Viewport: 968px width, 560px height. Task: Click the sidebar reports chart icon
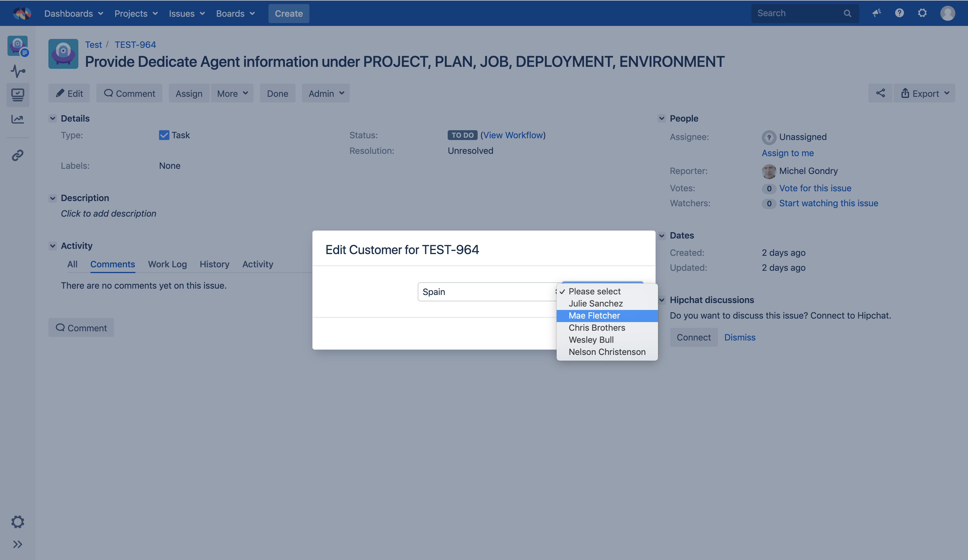tap(18, 119)
